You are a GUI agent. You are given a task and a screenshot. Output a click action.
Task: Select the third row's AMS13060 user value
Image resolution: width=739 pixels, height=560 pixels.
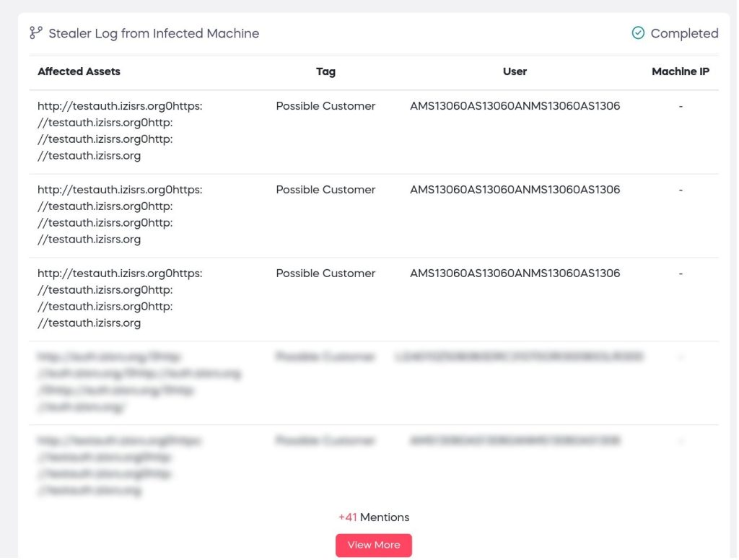click(515, 274)
